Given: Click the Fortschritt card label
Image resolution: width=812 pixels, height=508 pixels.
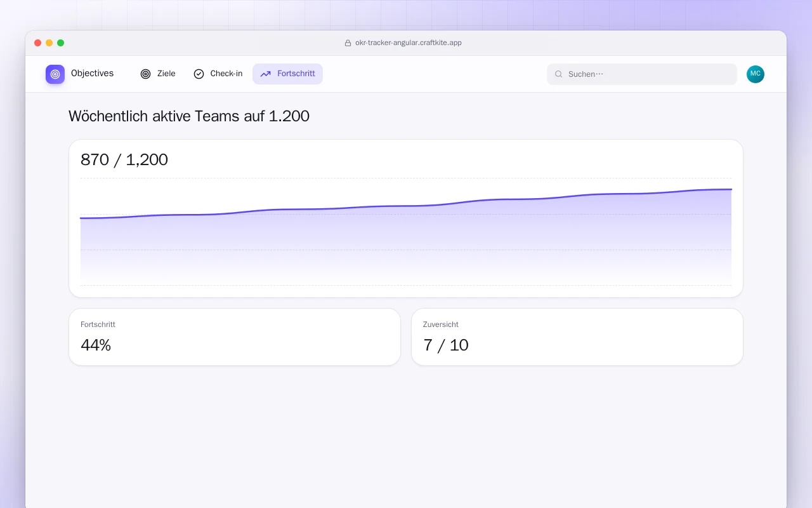Looking at the screenshot, I should pyautogui.click(x=98, y=324).
